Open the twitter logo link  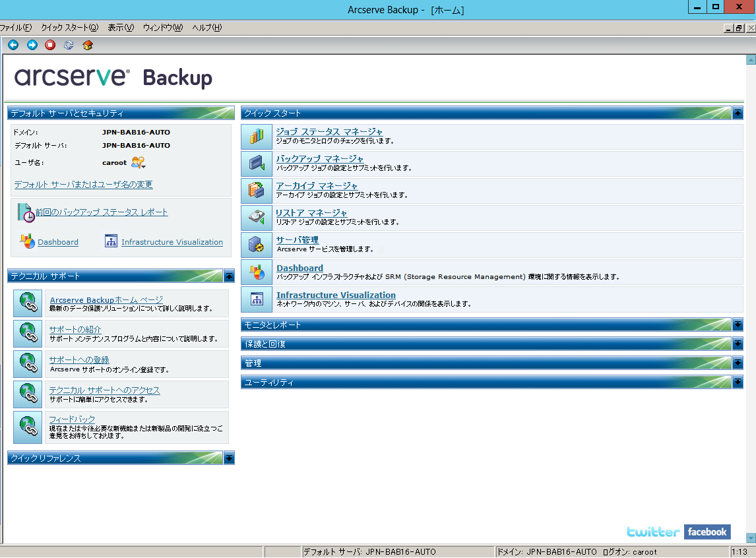(653, 532)
